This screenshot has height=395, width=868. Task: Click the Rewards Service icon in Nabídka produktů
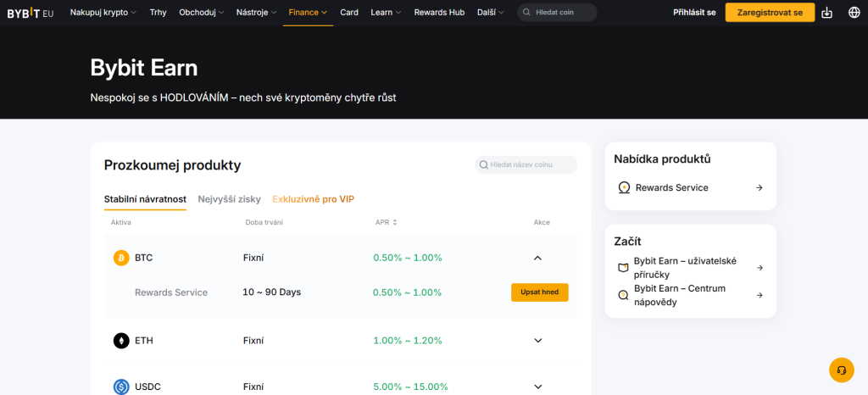pyautogui.click(x=624, y=187)
